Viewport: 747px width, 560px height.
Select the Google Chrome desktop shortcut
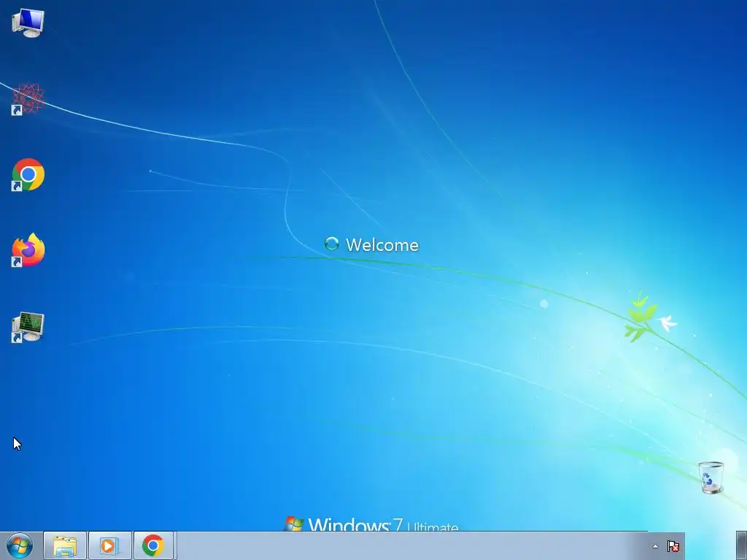click(28, 175)
